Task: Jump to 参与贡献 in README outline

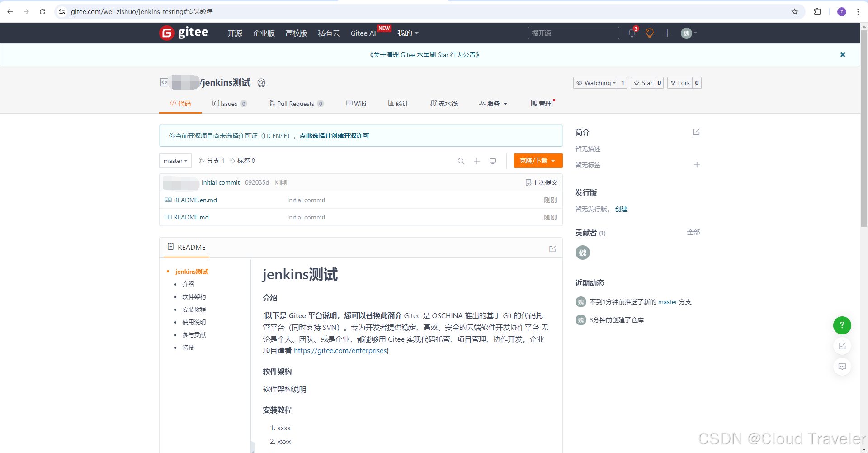Action: click(x=194, y=335)
